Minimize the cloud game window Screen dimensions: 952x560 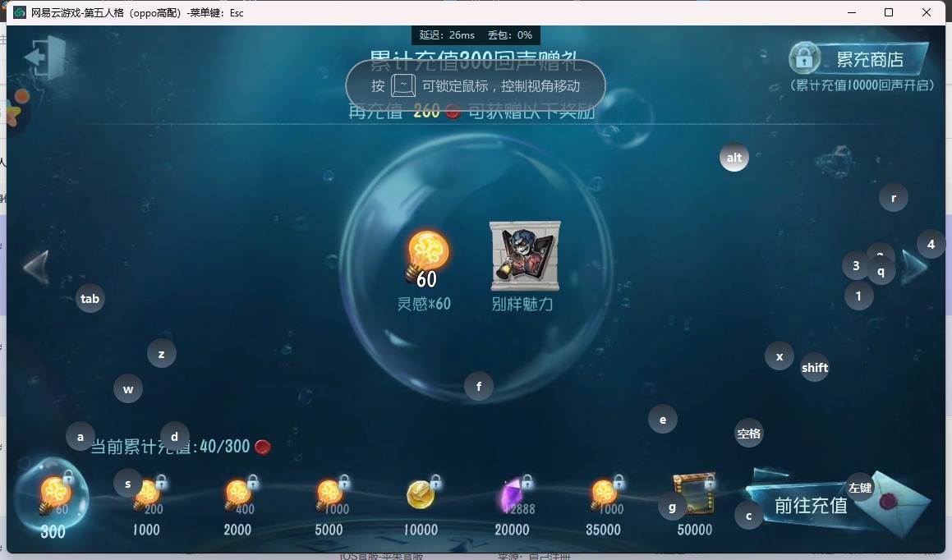(852, 12)
